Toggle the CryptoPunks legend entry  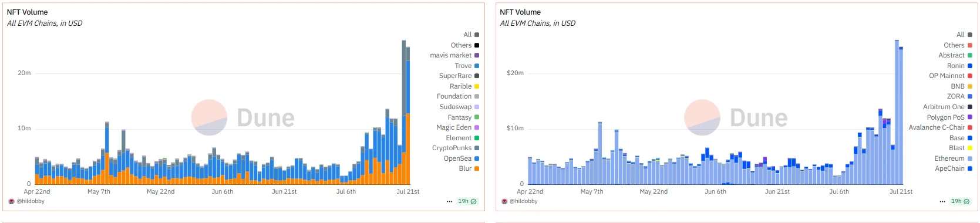[x=456, y=148]
